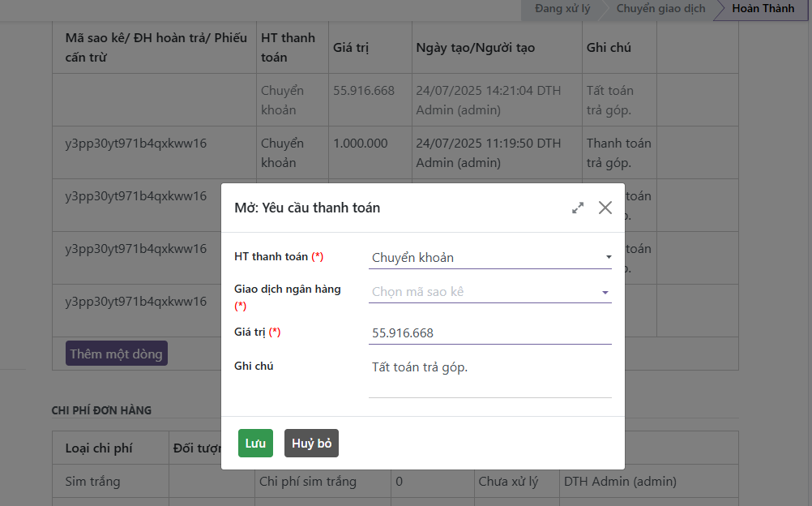This screenshot has height=506, width=812.
Task: Click the green Lưu button
Action: coord(255,444)
